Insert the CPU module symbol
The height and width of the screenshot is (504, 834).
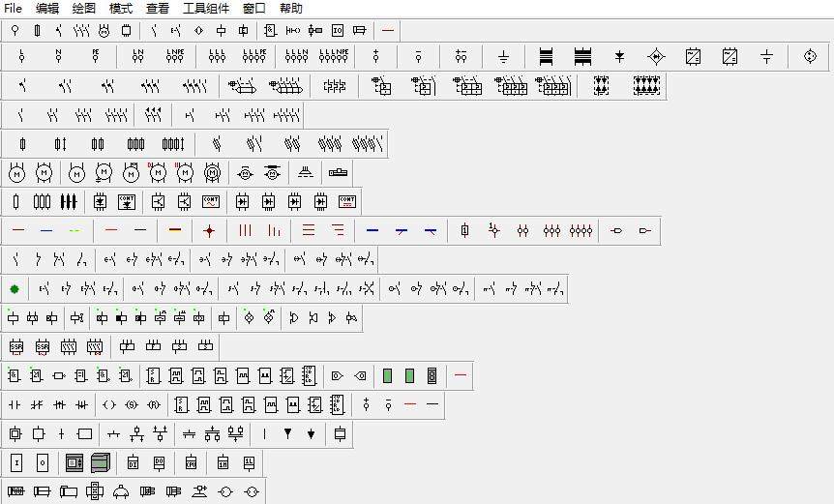click(x=191, y=462)
